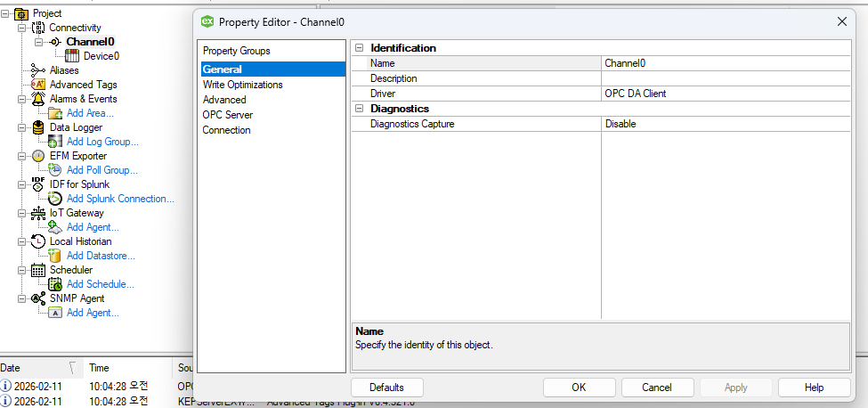Click the Local Historian clock icon
Viewport: 868px width, 408px height.
click(x=38, y=241)
